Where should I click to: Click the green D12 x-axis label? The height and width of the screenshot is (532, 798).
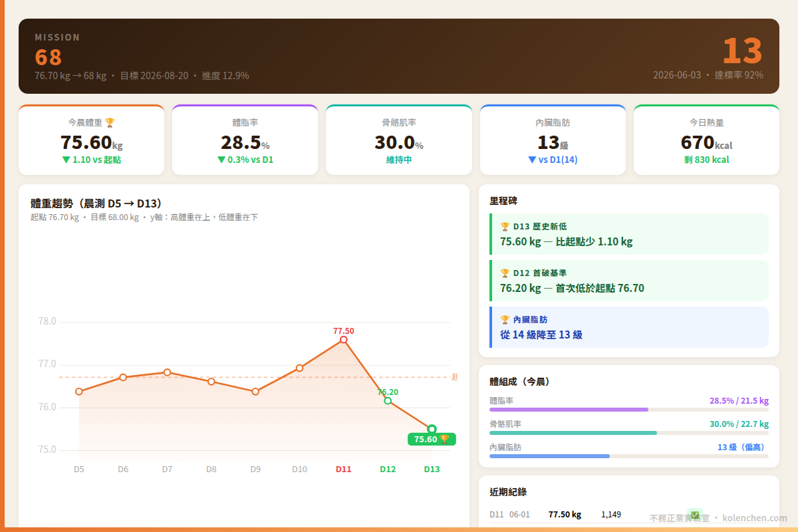tap(388, 469)
